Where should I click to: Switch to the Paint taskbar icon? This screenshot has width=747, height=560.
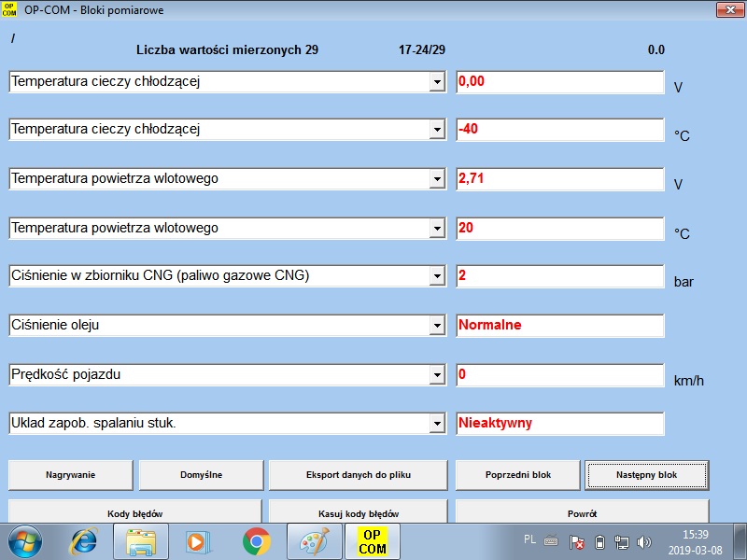[313, 541]
